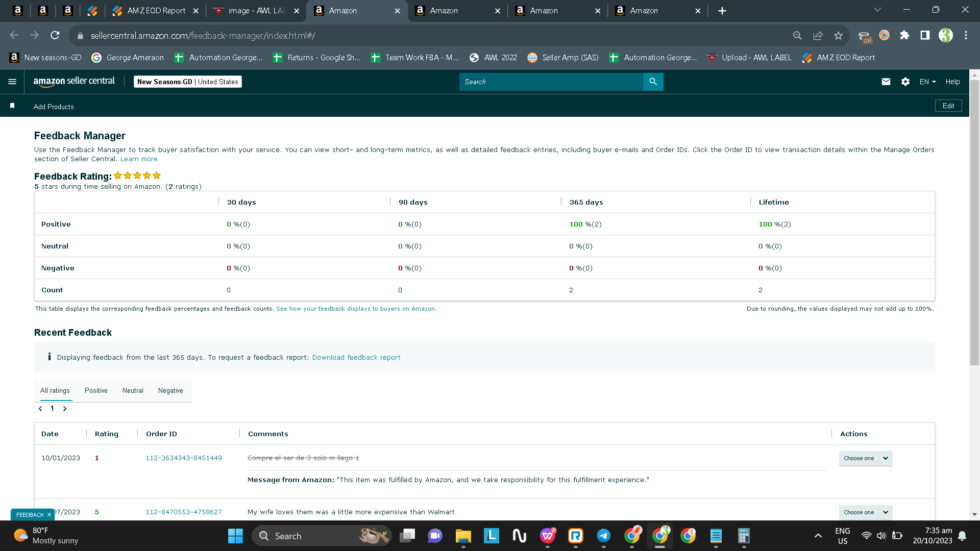980x551 pixels.
Task: Open a new browser tab
Action: pyautogui.click(x=722, y=11)
